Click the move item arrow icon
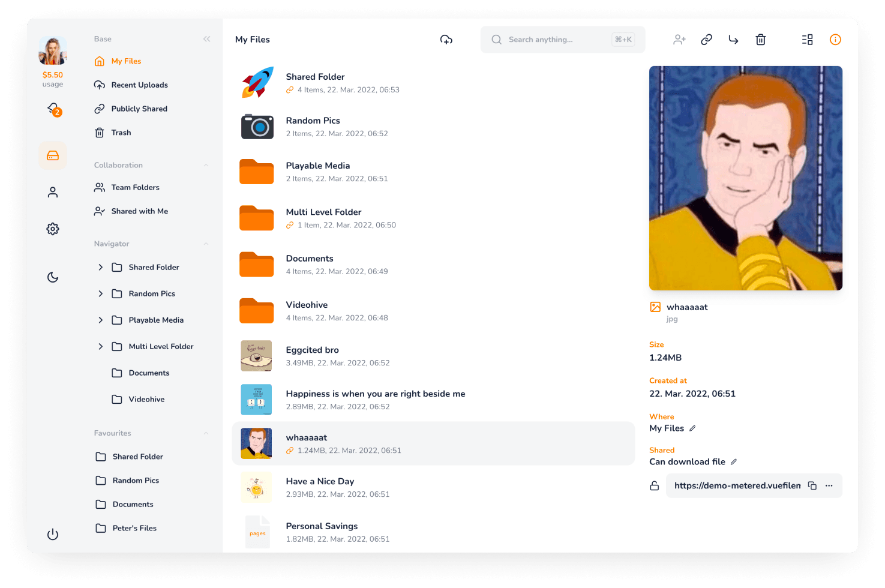Viewport: 885px width, 588px height. [733, 40]
